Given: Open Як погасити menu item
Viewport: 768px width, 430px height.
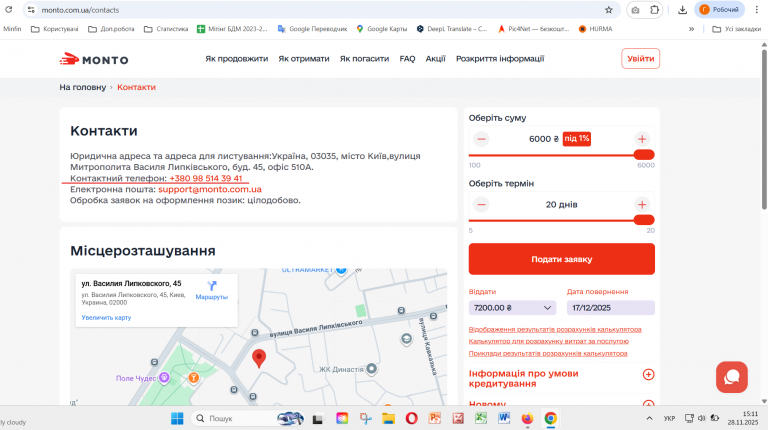Looking at the screenshot, I should click(x=364, y=59).
